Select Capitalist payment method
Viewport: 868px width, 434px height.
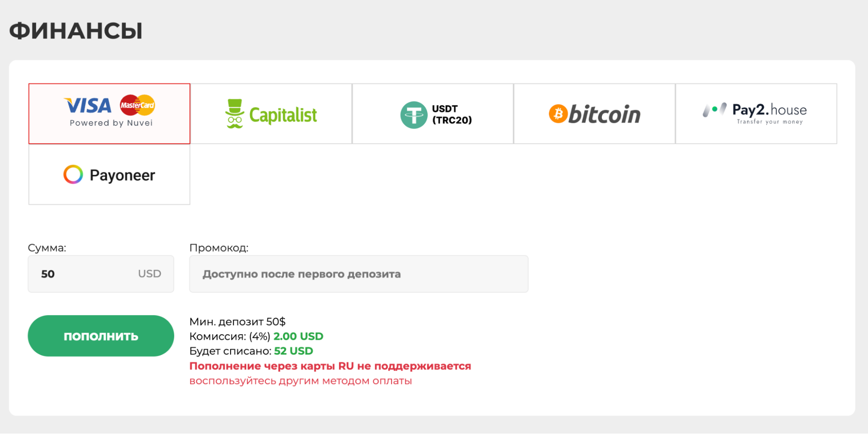271,114
